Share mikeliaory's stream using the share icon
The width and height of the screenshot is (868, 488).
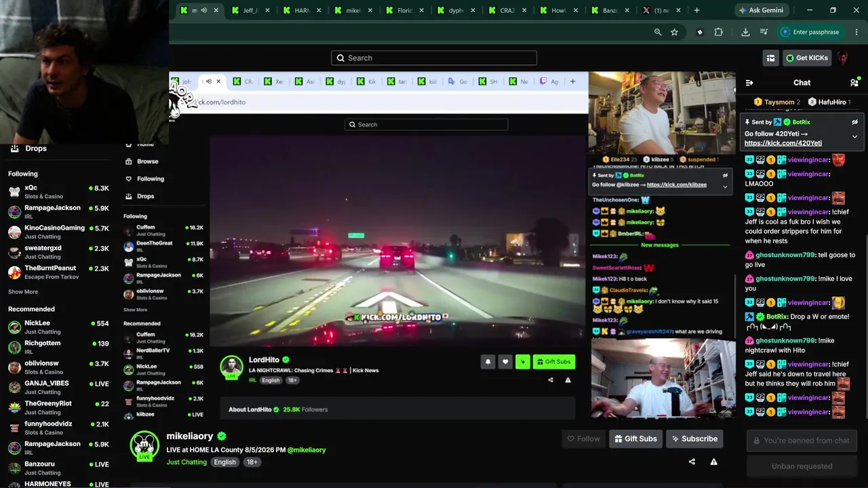tap(692, 462)
